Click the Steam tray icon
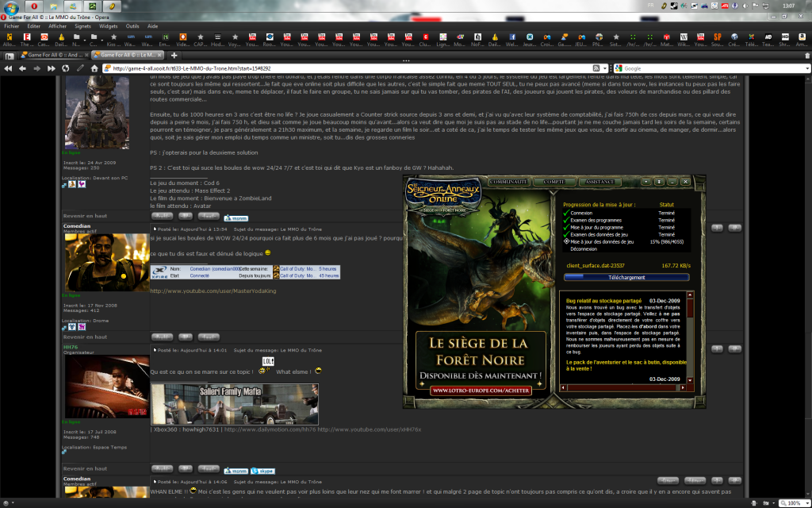The width and height of the screenshot is (812, 508). pyautogui.click(x=675, y=6)
